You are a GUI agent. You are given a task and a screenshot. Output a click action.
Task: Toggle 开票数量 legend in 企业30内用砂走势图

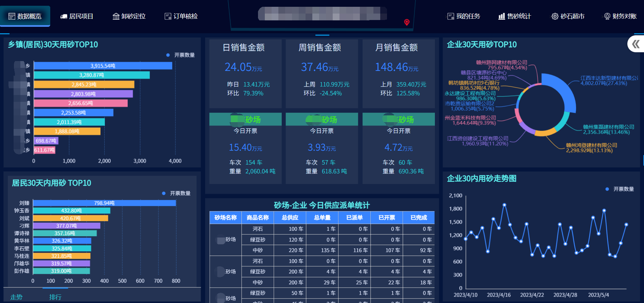620,189
